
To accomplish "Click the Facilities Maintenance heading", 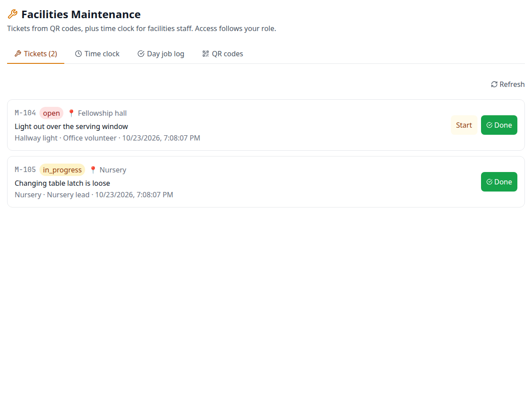I will click(x=81, y=14).
